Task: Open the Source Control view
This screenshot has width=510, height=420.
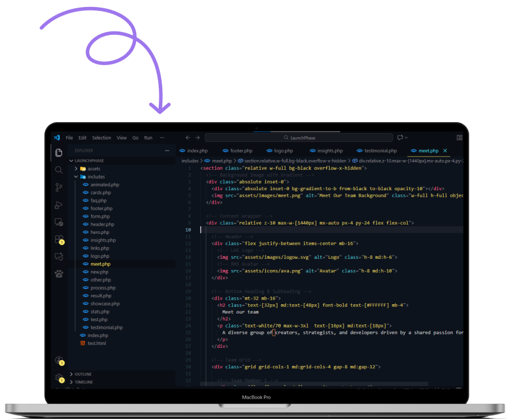Action: [59, 187]
